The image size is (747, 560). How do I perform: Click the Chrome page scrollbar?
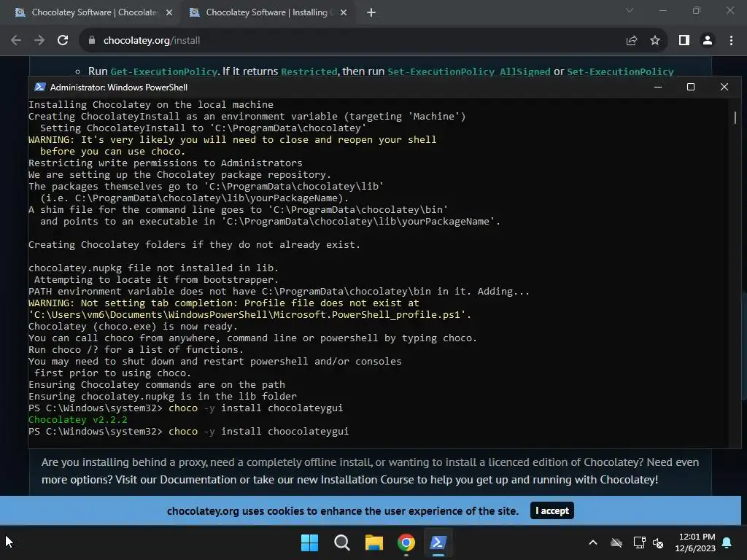[744, 345]
